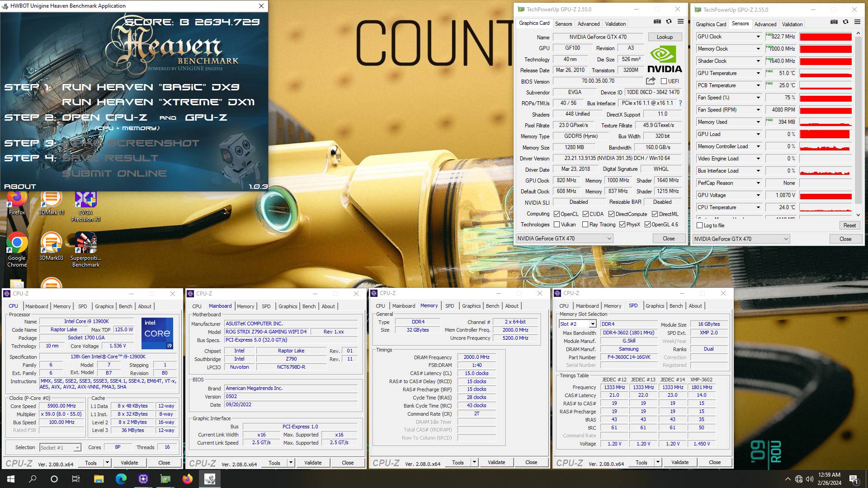Open GPU selector dropdown in Graphics Card window

(x=564, y=239)
